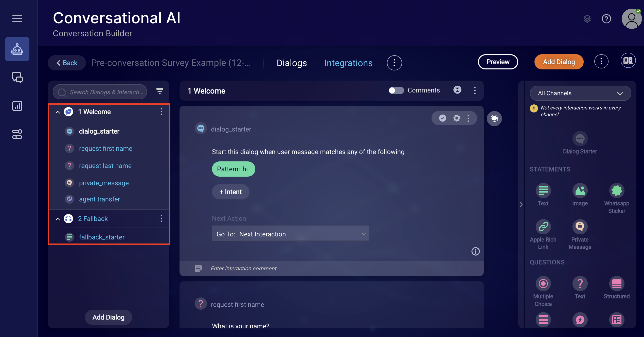Open the filter icon beside the search field
The image size is (644, 337).
pos(159,91)
